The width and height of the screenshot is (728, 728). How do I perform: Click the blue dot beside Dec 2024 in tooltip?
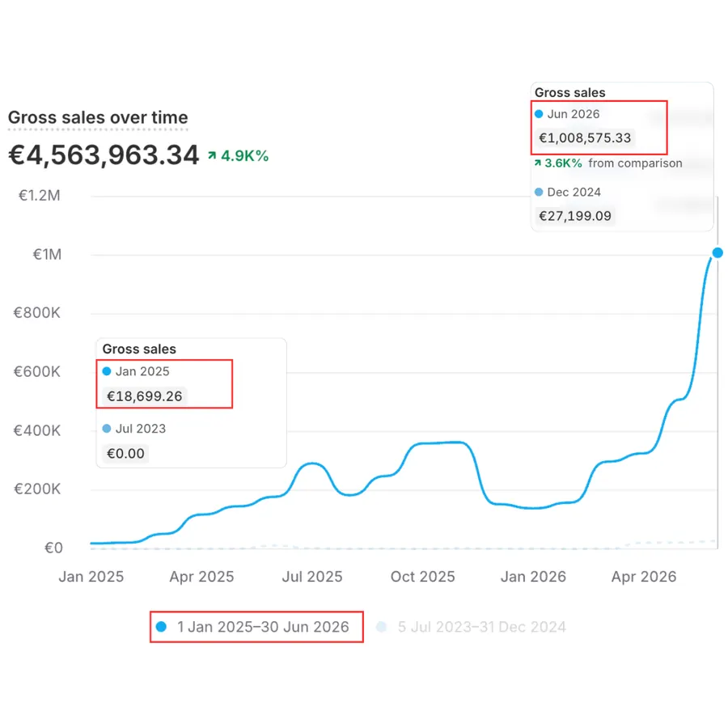tap(539, 193)
